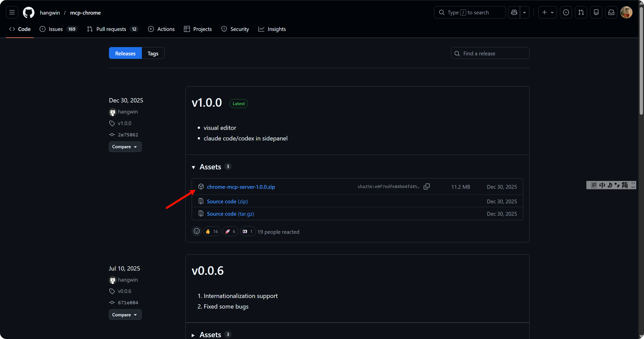Toggle the thumbs up reaction
The height and width of the screenshot is (339, 644).
(212, 231)
